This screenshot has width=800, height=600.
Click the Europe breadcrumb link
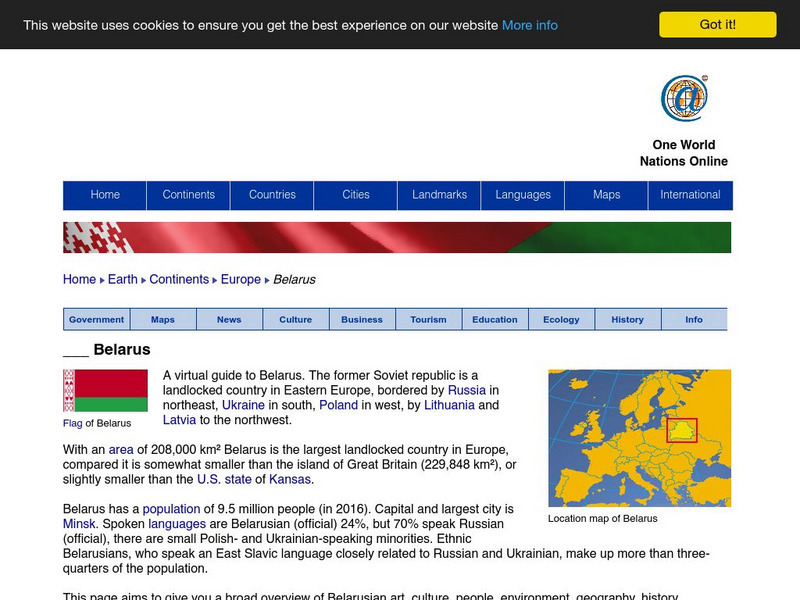(x=237, y=279)
